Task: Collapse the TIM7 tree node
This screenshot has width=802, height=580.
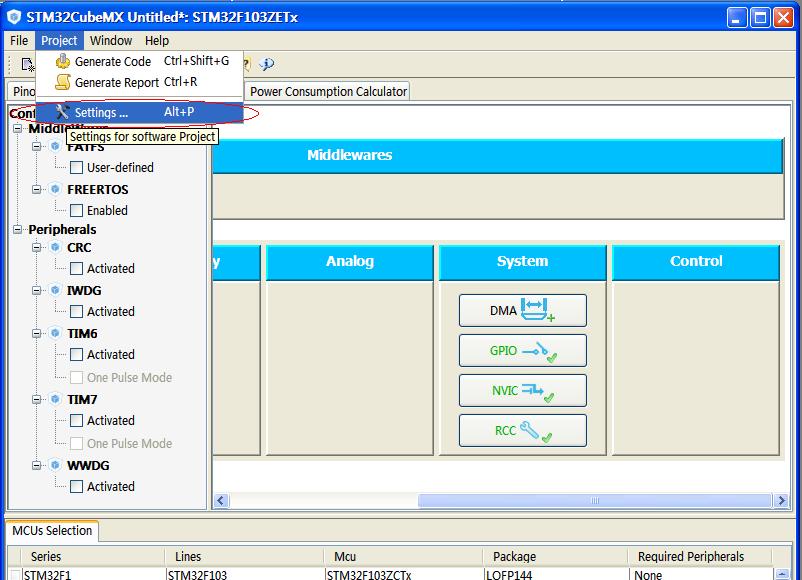Action: tap(37, 400)
